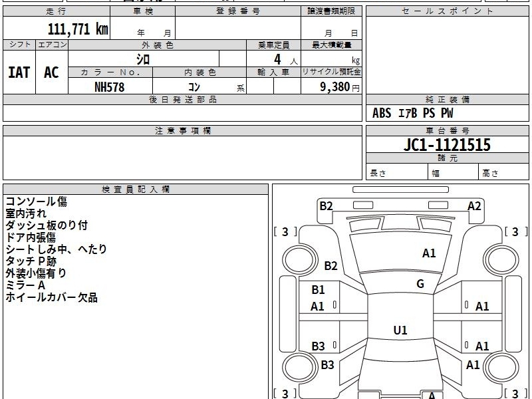This screenshot has width=532, height=399.
Task: Select the IAT transmission value
Action: point(19,72)
